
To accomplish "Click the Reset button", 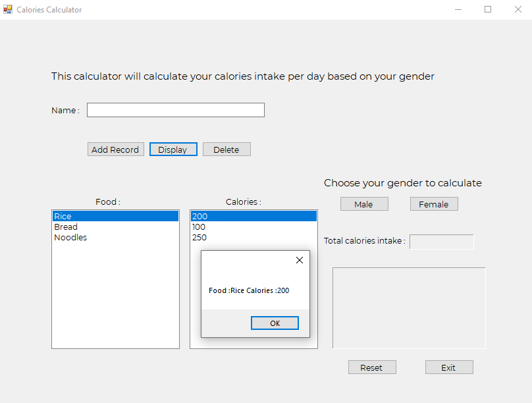I will pos(372,367).
